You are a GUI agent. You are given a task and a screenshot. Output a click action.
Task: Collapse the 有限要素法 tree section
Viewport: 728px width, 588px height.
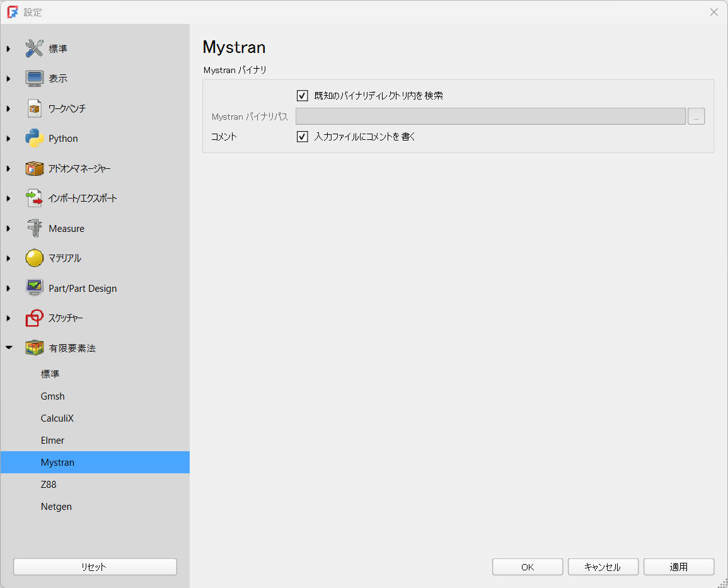(9, 348)
